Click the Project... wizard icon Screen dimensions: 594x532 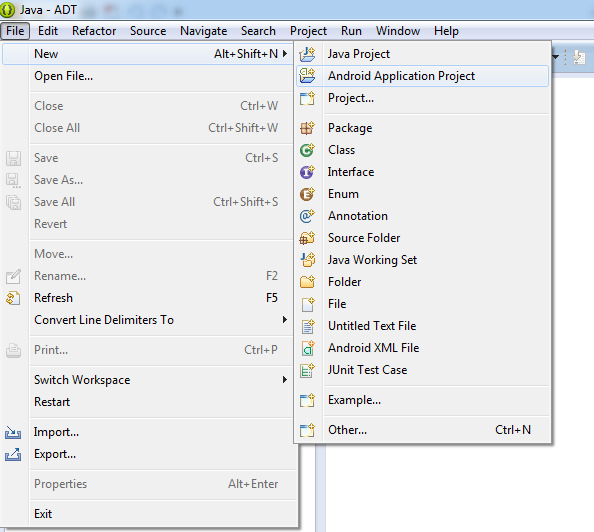[x=307, y=98]
